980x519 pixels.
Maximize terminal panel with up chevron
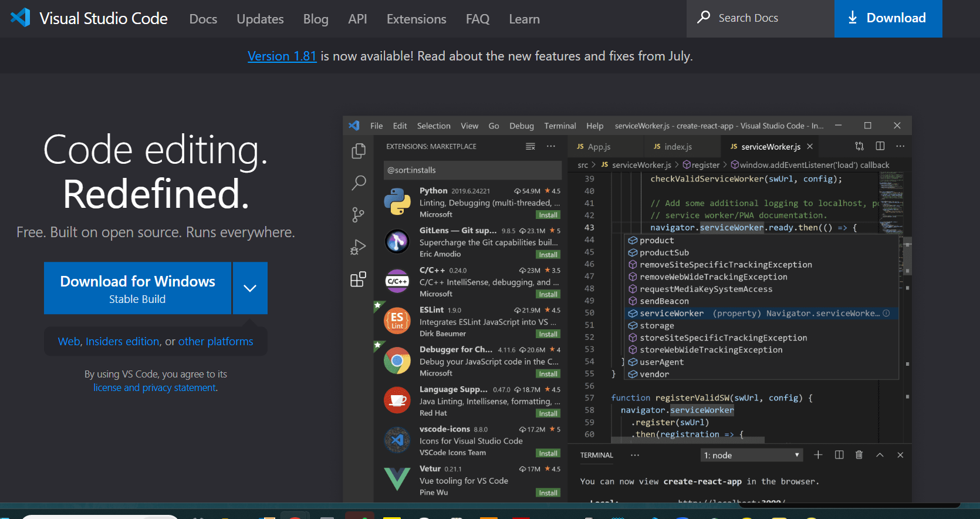tap(880, 455)
